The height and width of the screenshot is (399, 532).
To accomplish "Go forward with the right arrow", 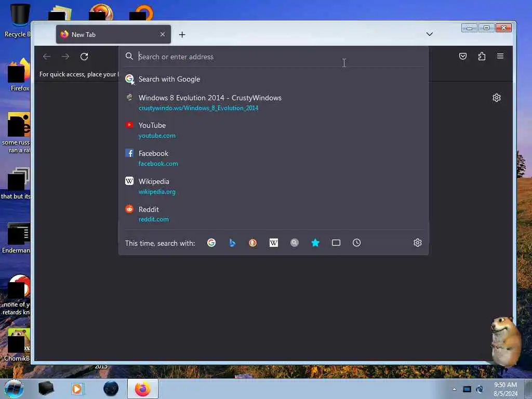I will (65, 56).
